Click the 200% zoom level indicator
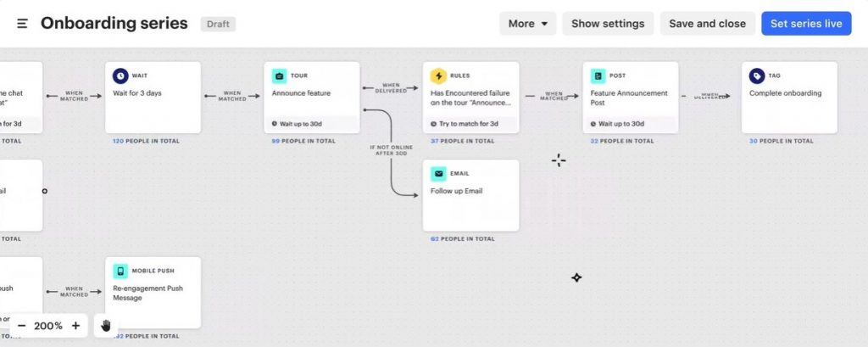 pyautogui.click(x=48, y=325)
